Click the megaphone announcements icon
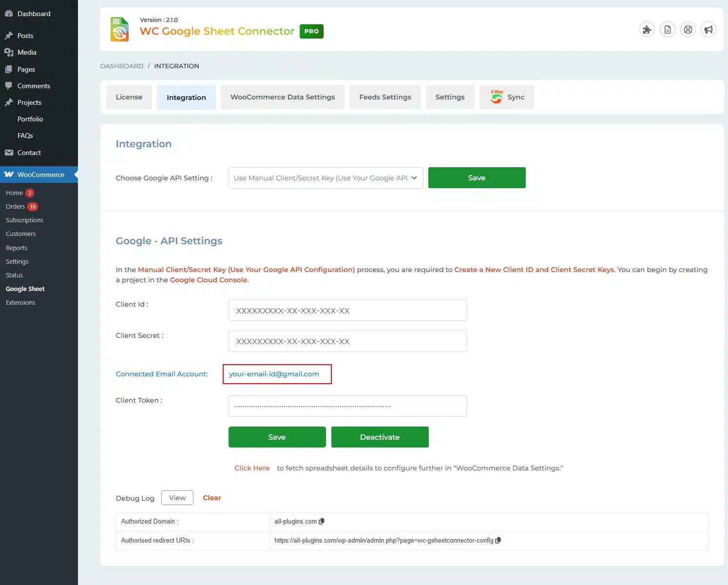 [x=709, y=30]
